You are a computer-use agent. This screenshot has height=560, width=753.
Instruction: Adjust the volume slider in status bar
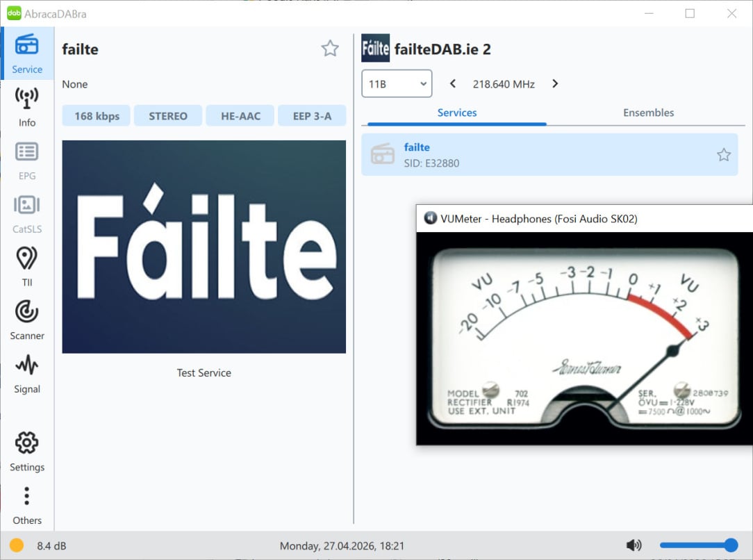click(x=699, y=545)
